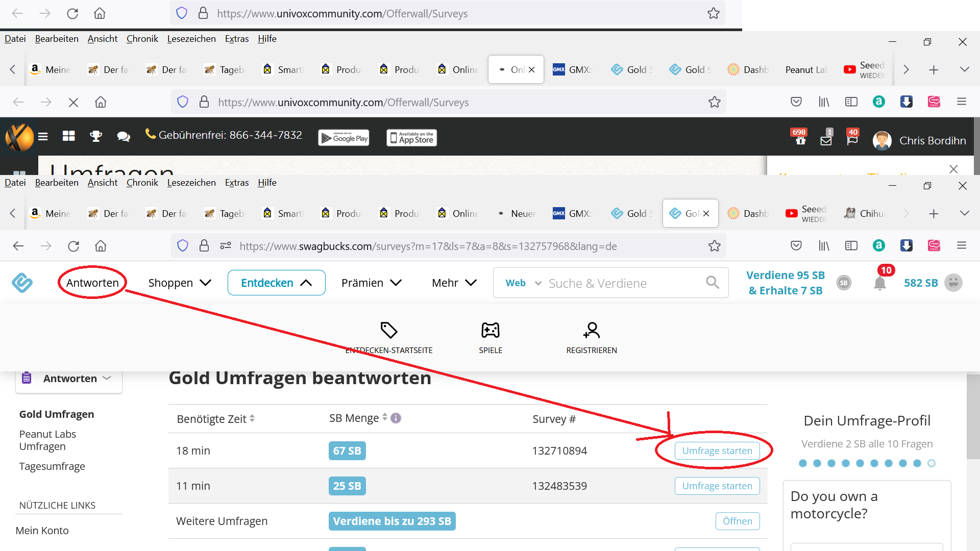Click the search magnifier in Suche & Verdiene

(x=713, y=282)
